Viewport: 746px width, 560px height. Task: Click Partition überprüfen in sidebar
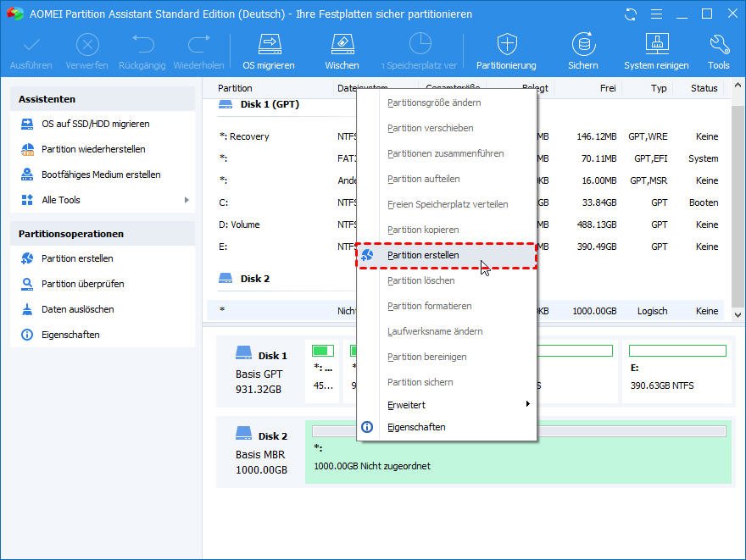point(83,284)
